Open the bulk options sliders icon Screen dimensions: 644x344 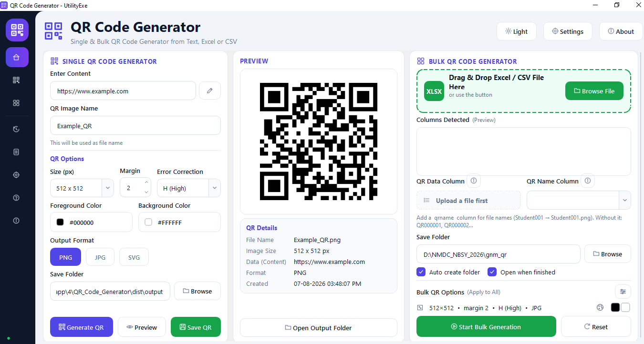click(623, 292)
